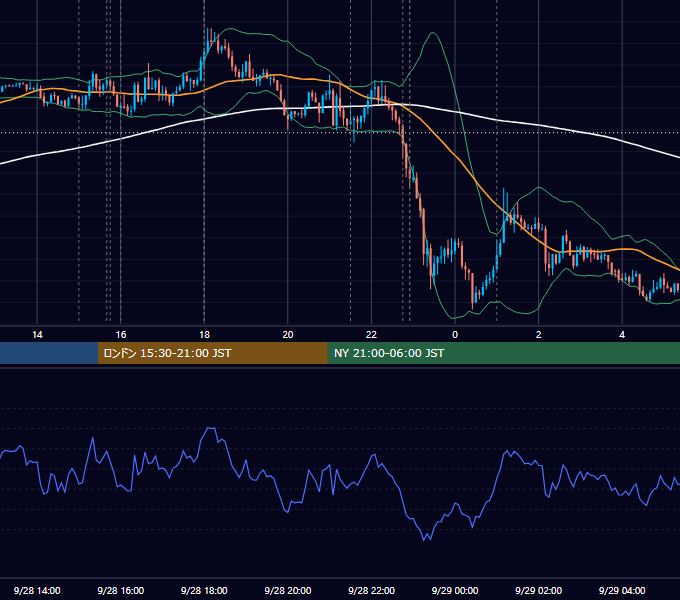Click the 9/28 22:00 date label
Image resolution: width=680 pixels, height=600 pixels.
click(x=371, y=590)
